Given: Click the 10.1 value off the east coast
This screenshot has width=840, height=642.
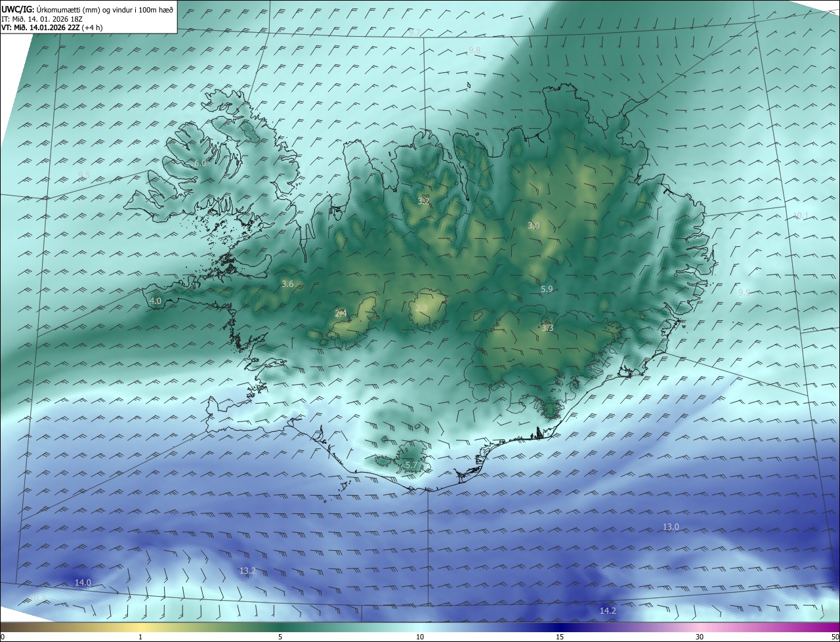Looking at the screenshot, I should tap(801, 216).
